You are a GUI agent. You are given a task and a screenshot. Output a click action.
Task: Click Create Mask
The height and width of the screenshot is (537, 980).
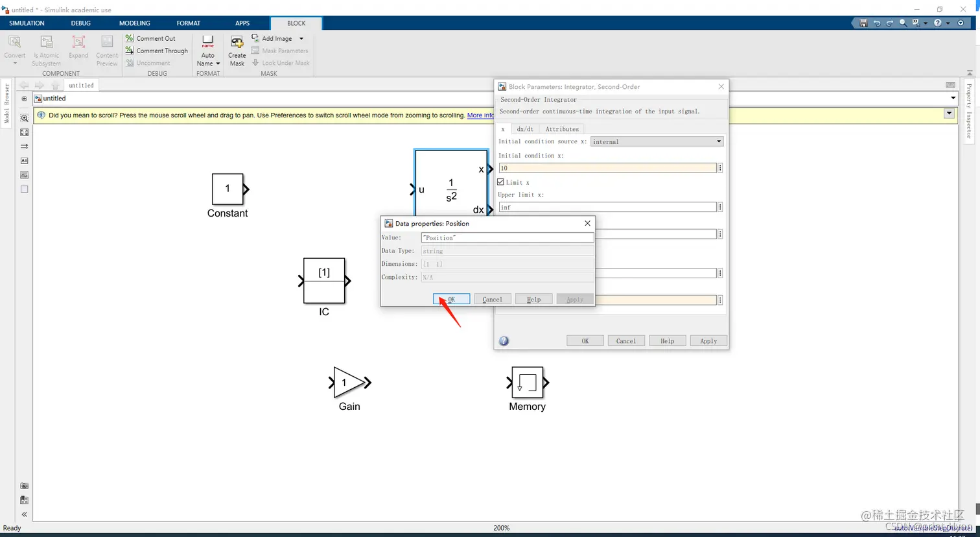point(237,51)
